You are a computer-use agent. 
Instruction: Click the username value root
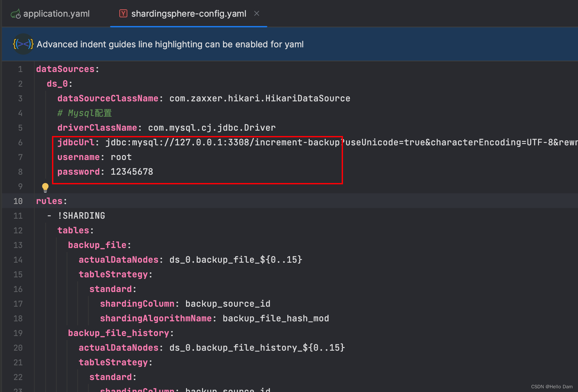click(x=121, y=157)
